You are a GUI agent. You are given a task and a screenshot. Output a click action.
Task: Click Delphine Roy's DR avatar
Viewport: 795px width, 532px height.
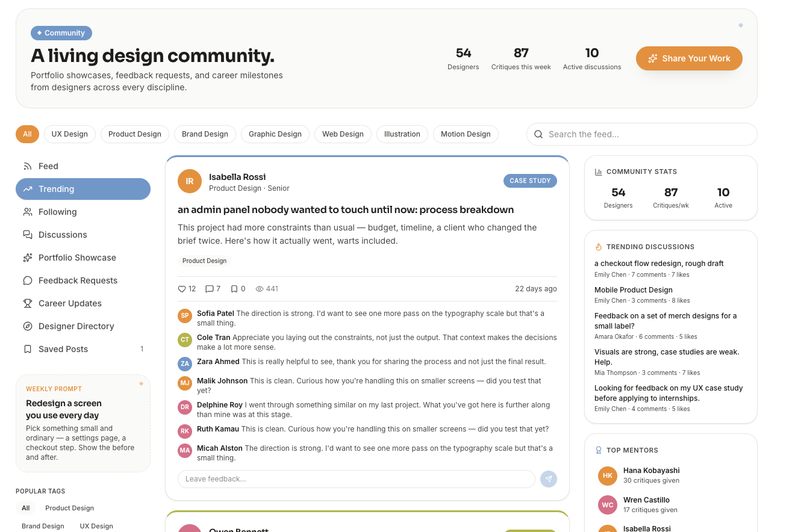185,407
